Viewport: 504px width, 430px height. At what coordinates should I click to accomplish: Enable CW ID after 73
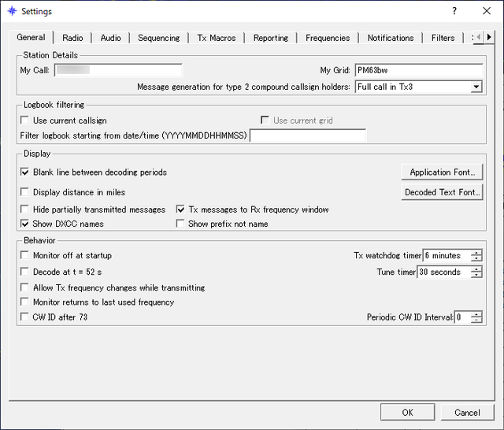[x=24, y=317]
